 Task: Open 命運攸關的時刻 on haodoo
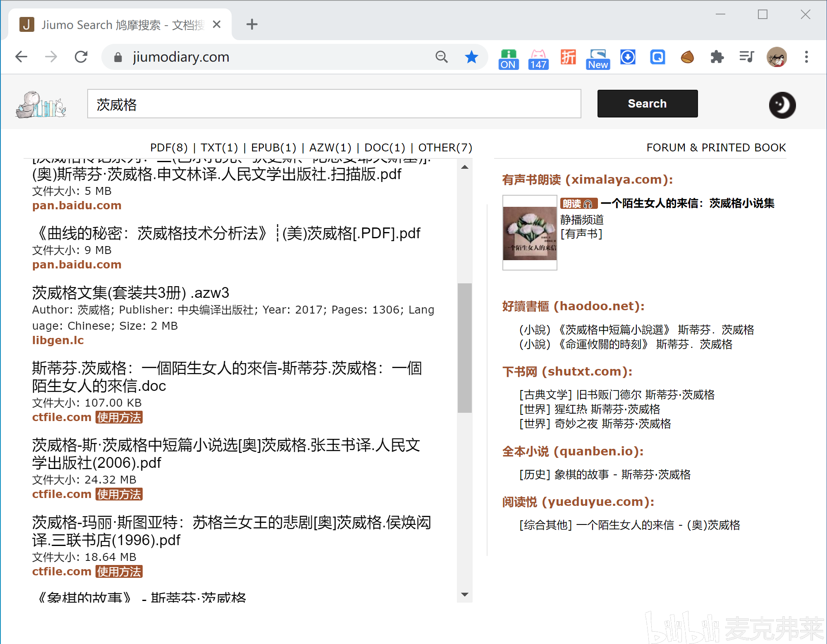[626, 344]
